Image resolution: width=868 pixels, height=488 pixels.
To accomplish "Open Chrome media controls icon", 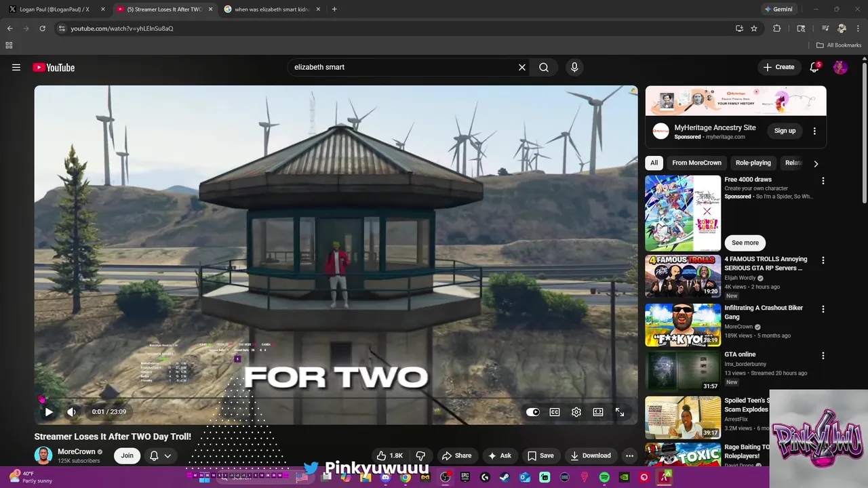I will pyautogui.click(x=825, y=28).
